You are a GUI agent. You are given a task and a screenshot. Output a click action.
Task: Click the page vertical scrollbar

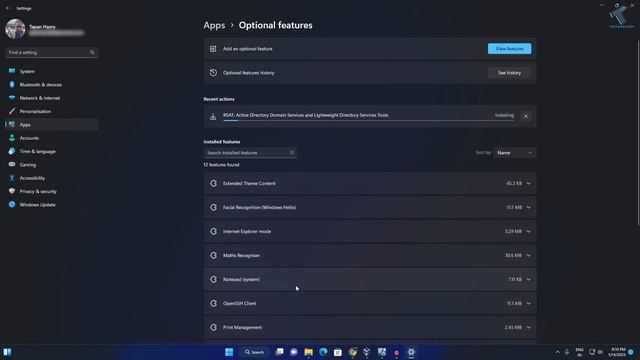(638, 133)
